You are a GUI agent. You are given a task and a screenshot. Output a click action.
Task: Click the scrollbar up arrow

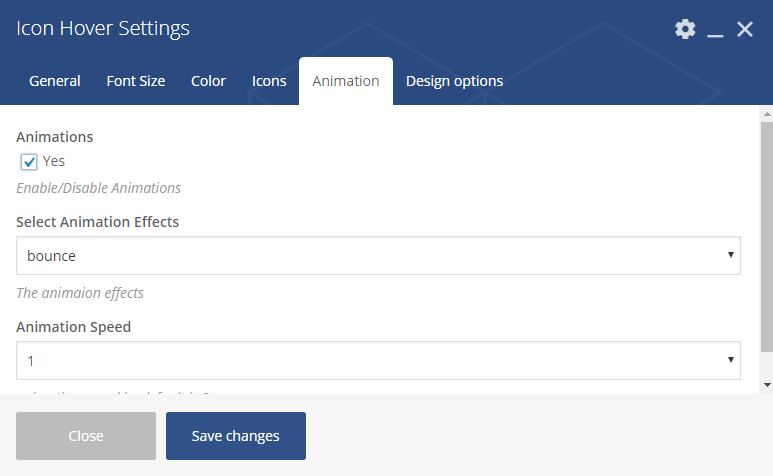pyautogui.click(x=767, y=113)
